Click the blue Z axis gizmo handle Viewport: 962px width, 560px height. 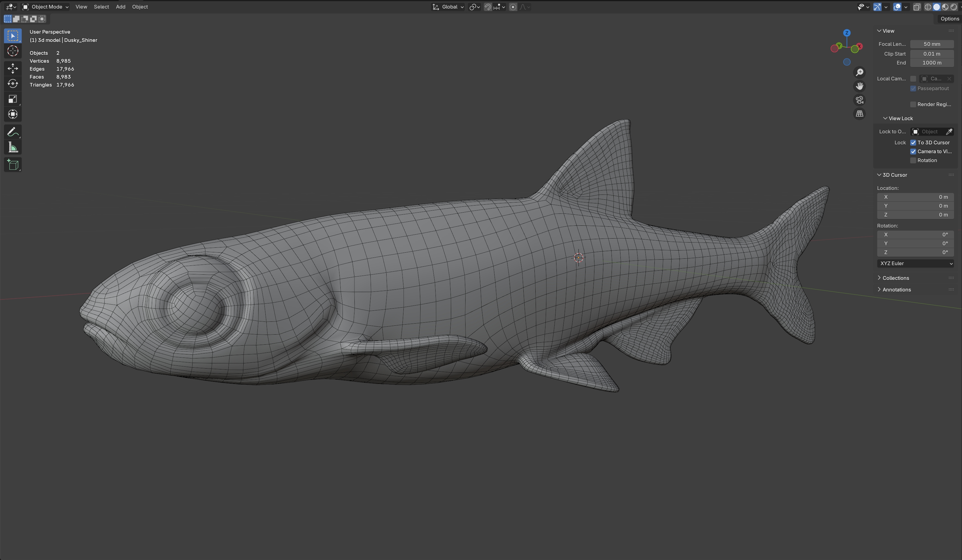pyautogui.click(x=847, y=33)
